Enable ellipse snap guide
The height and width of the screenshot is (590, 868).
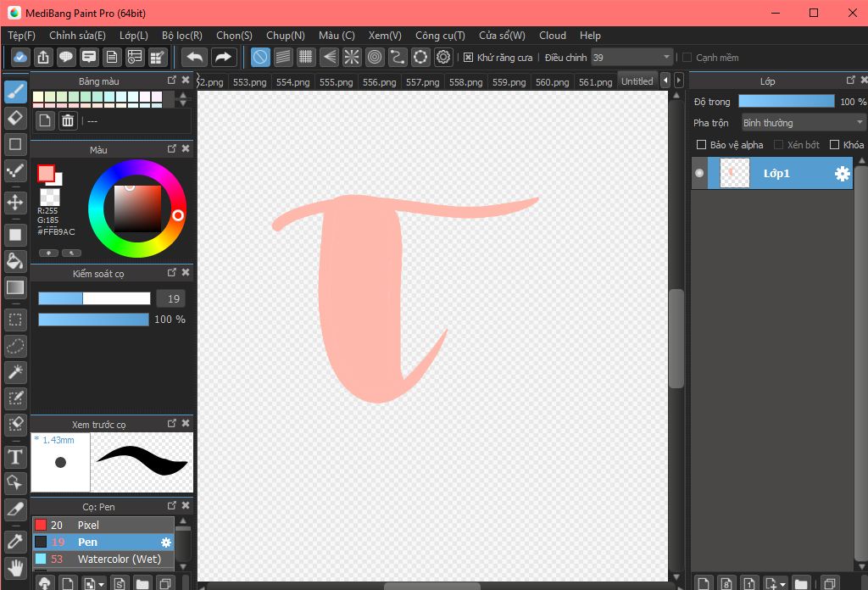420,57
